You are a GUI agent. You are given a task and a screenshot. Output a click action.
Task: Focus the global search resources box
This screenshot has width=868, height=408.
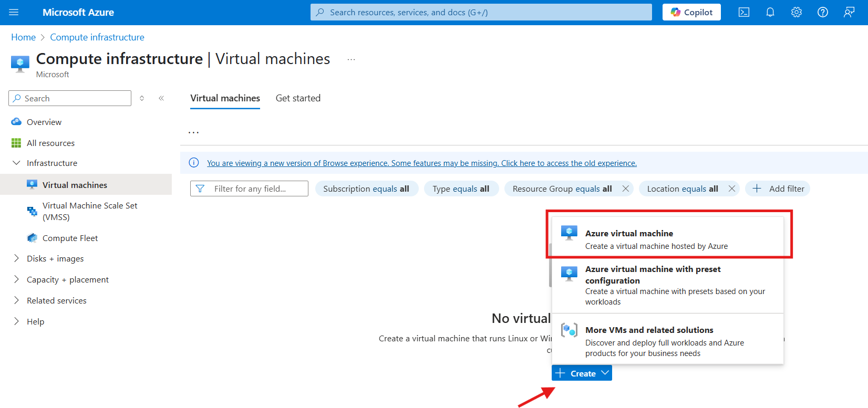(481, 12)
